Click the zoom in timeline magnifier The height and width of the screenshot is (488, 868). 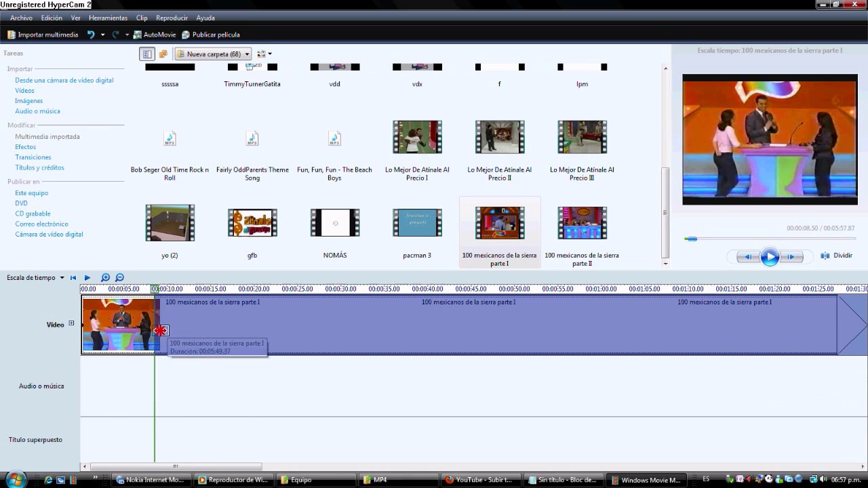(x=105, y=278)
